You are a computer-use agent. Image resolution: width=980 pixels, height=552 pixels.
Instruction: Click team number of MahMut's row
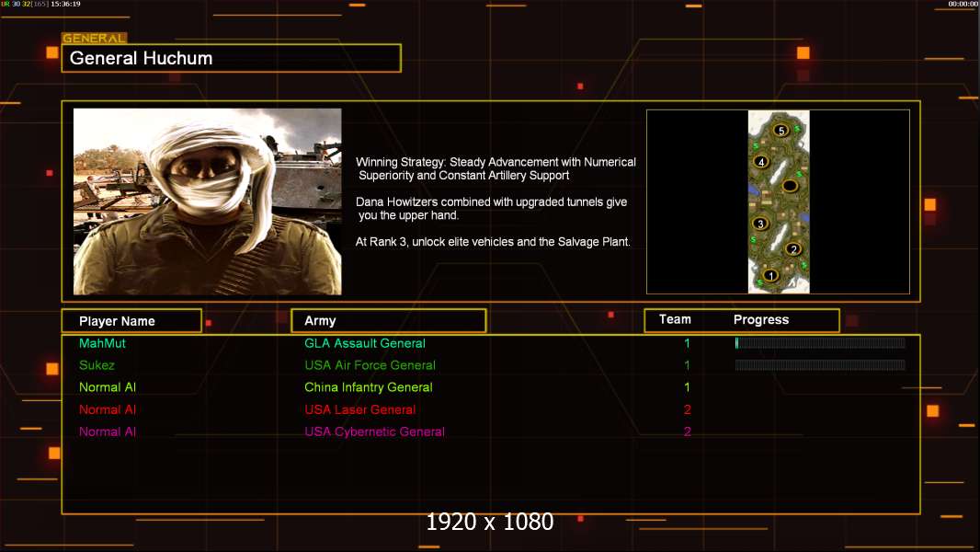[x=687, y=343]
